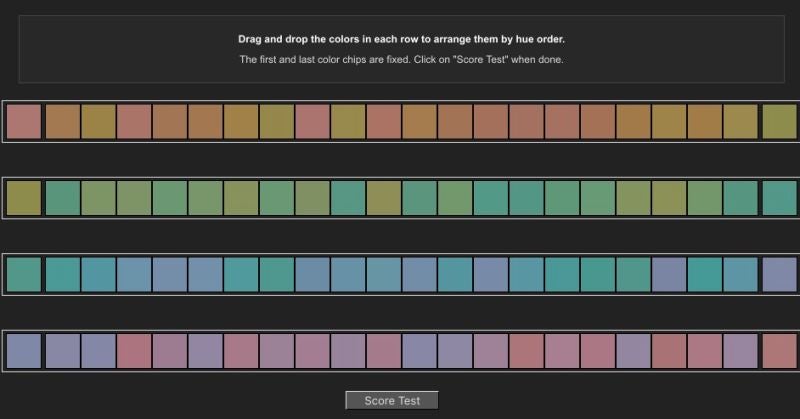Pick the nineteenth purple-blue chip in row three
The width and height of the screenshot is (800, 419).
669,274
